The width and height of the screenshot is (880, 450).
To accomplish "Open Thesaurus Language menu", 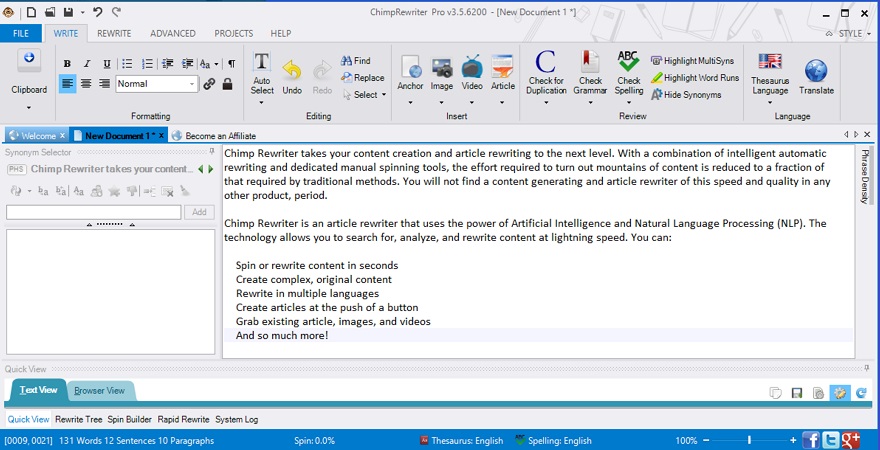I will coord(770,79).
